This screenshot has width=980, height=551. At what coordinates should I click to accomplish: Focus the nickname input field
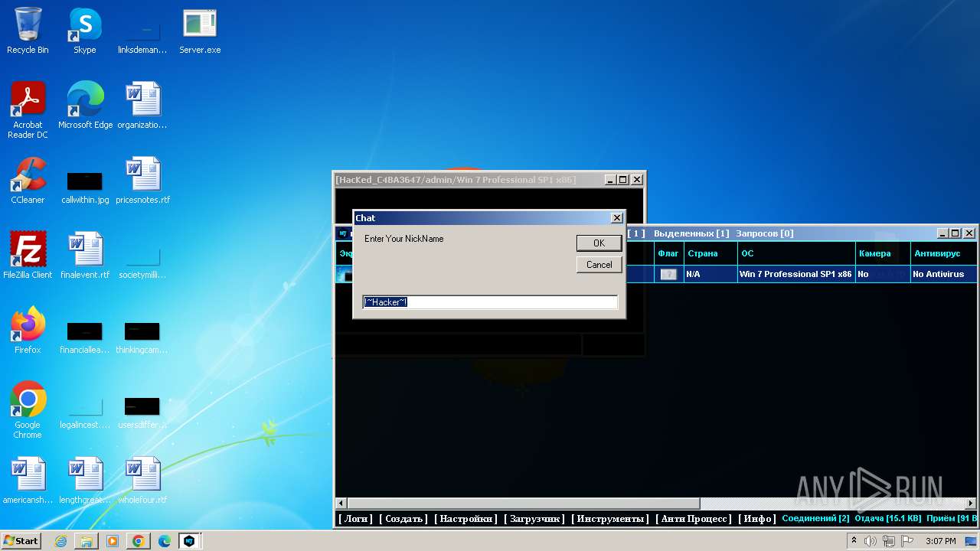tap(490, 302)
